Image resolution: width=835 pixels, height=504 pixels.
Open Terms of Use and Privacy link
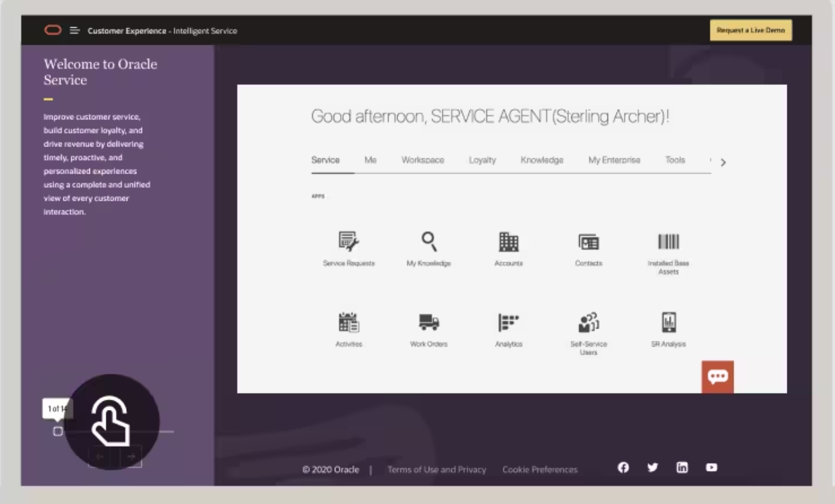pyautogui.click(x=436, y=470)
